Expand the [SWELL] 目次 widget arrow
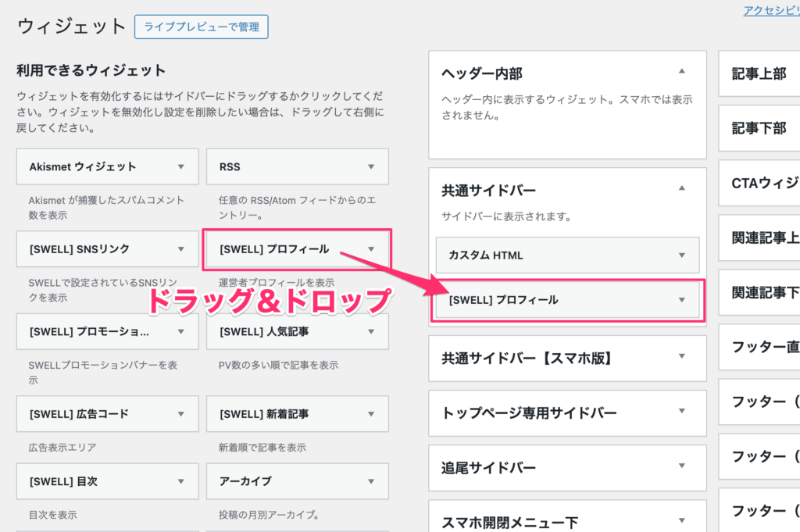The image size is (800, 532). tap(181, 481)
